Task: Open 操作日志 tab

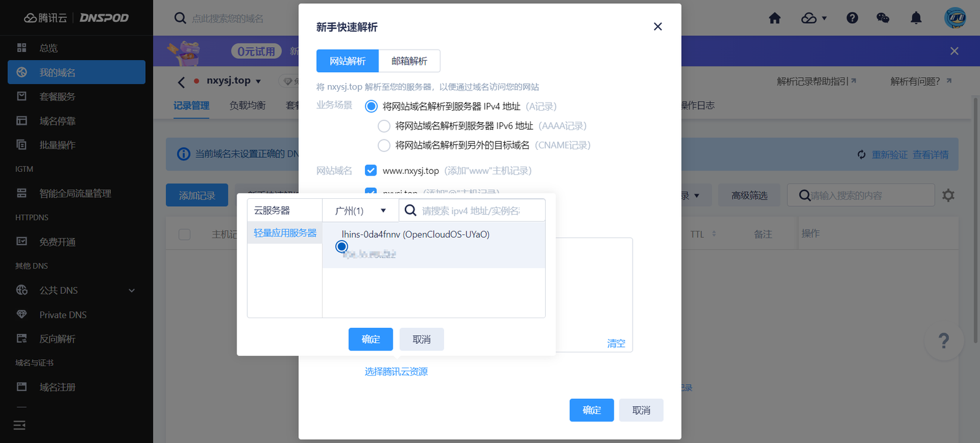Action: click(698, 105)
